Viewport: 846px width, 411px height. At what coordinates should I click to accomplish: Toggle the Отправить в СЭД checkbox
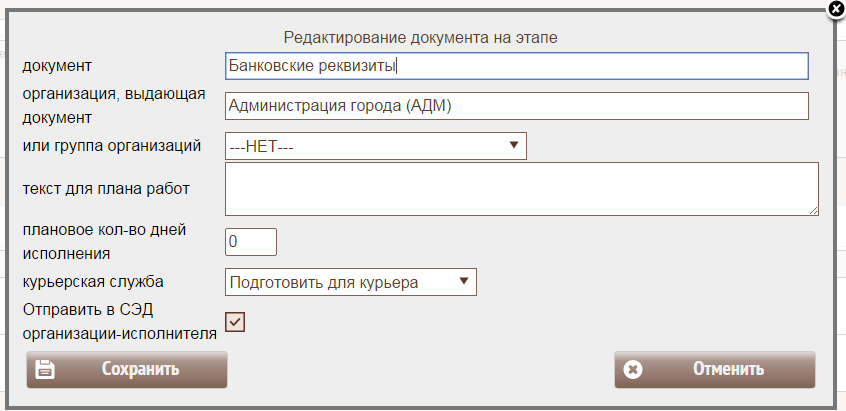[x=236, y=321]
